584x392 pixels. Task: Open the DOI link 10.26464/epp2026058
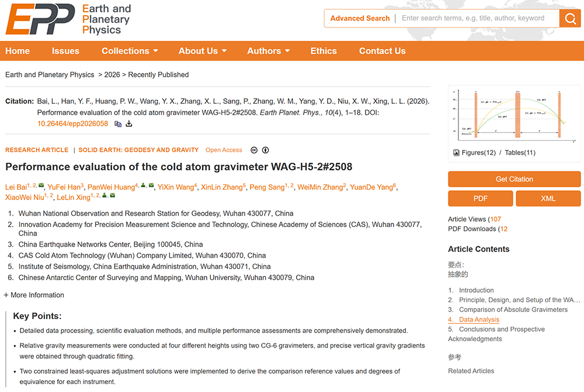[72, 124]
